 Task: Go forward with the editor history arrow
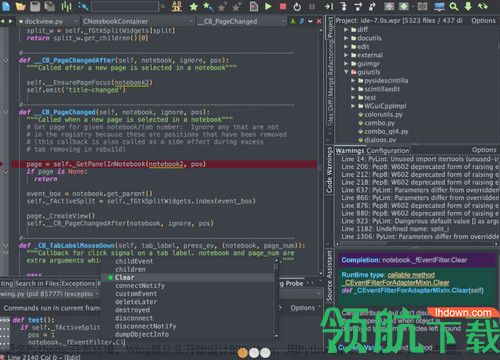10,21
